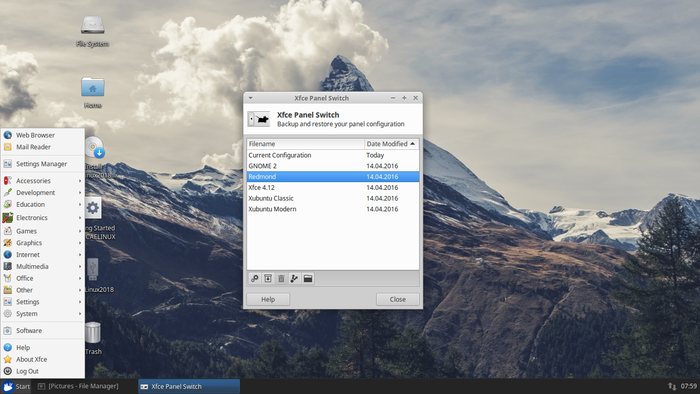
Task: Open window menu arrow in Panel Switch titlebar
Action: [250, 98]
